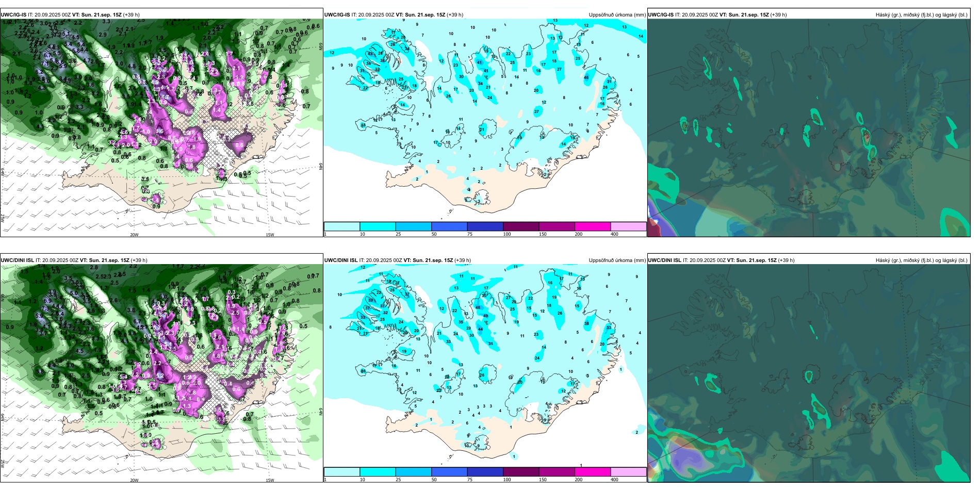Click the UWC/DINI ISL title above the cloud map
The width and height of the screenshot is (980, 490).
pos(722,260)
